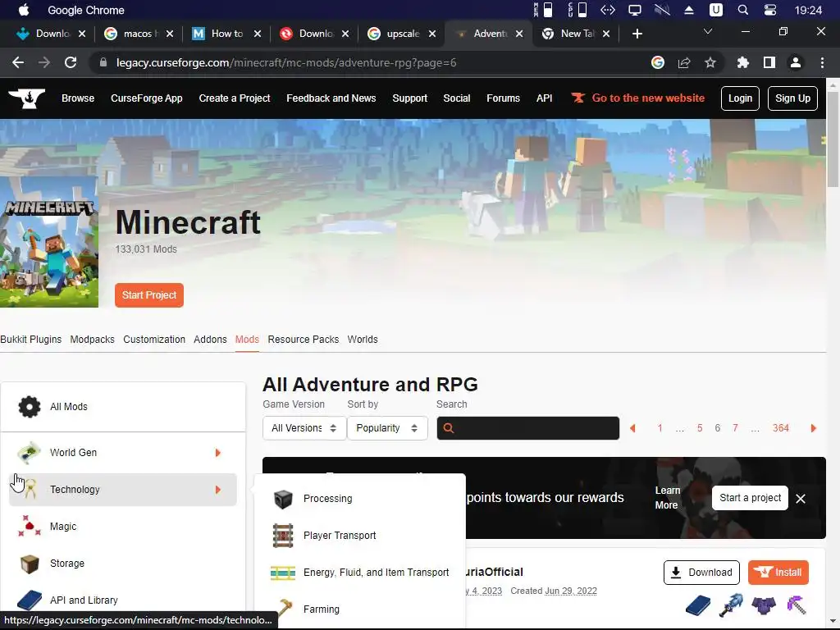Click the Minecraft game cover thumbnail

point(48,242)
